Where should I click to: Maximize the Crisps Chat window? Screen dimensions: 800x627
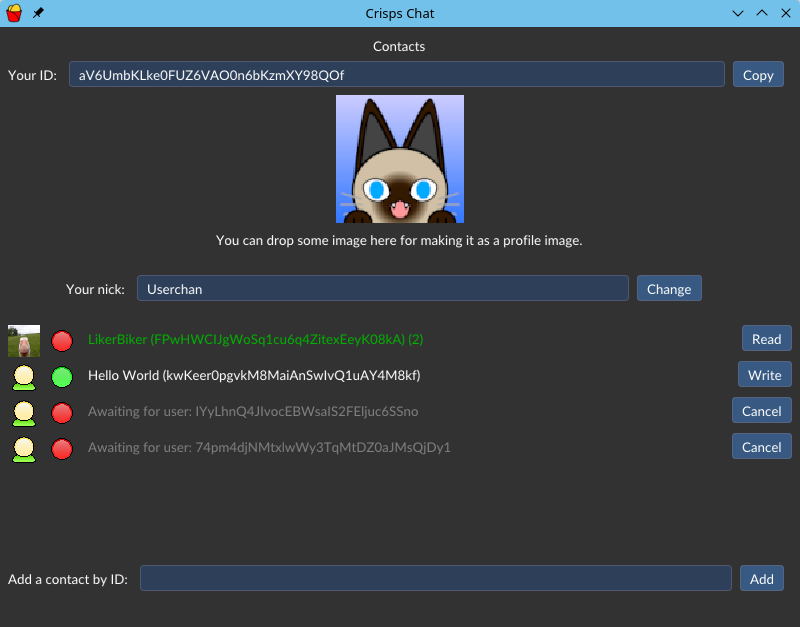(762, 13)
